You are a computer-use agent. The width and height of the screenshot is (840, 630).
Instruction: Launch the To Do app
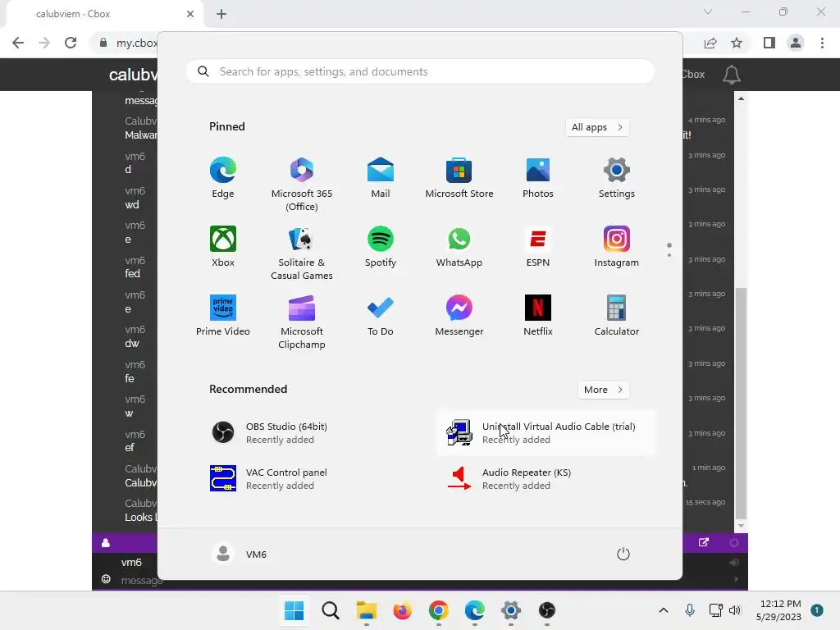coord(381,316)
